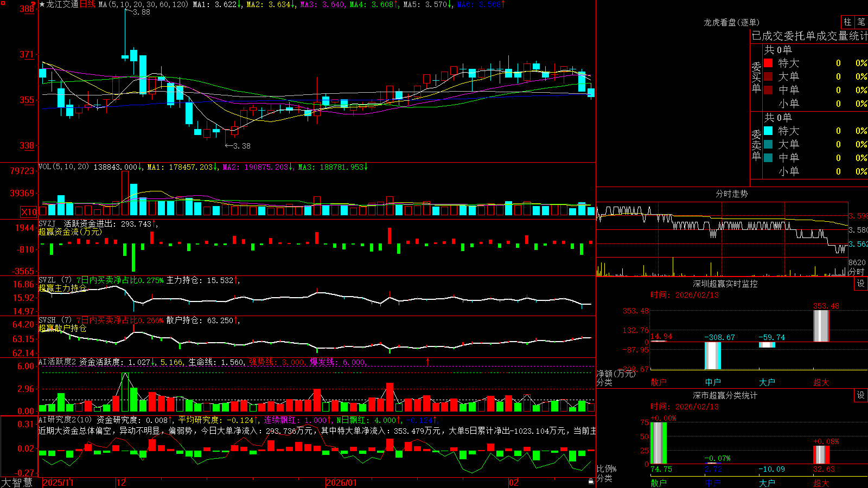Click the 委卖单 vertical section label
This screenshot has width=868, height=488.
pyautogui.click(x=756, y=144)
